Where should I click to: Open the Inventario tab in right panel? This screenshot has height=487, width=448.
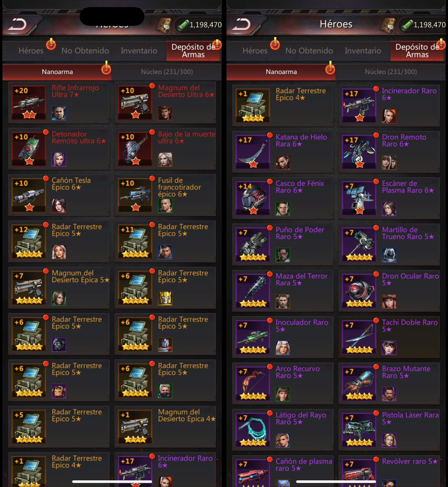pyautogui.click(x=363, y=50)
